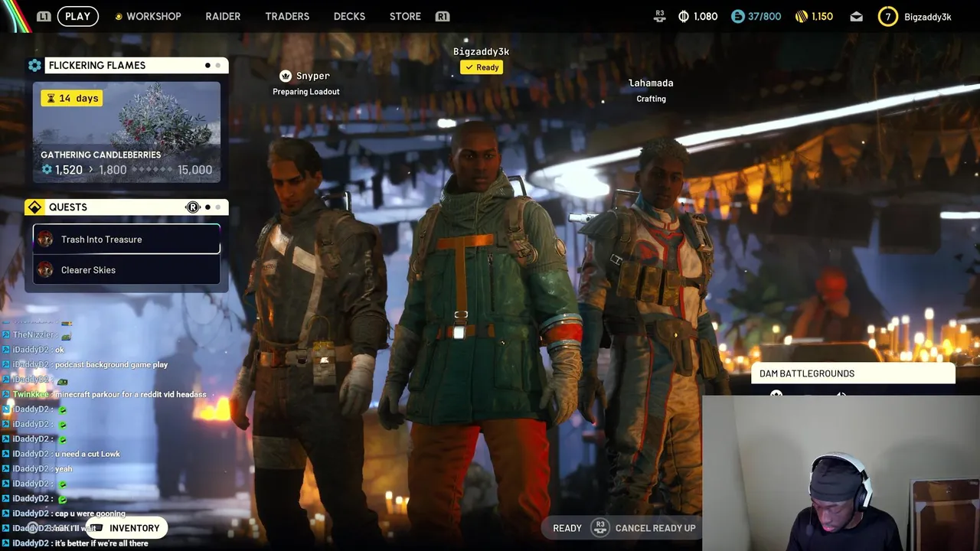Click the R1 next-tab button icon
This screenshot has width=980, height=551.
(x=443, y=16)
